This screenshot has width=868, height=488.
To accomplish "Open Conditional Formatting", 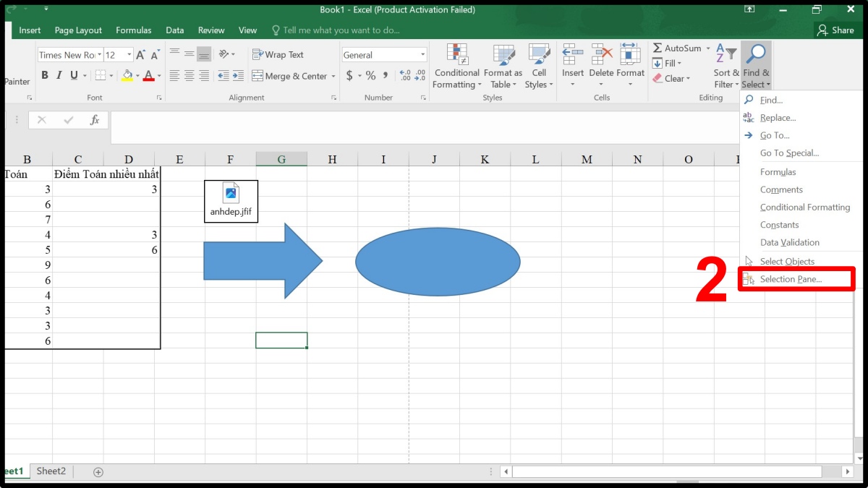I will click(x=456, y=65).
